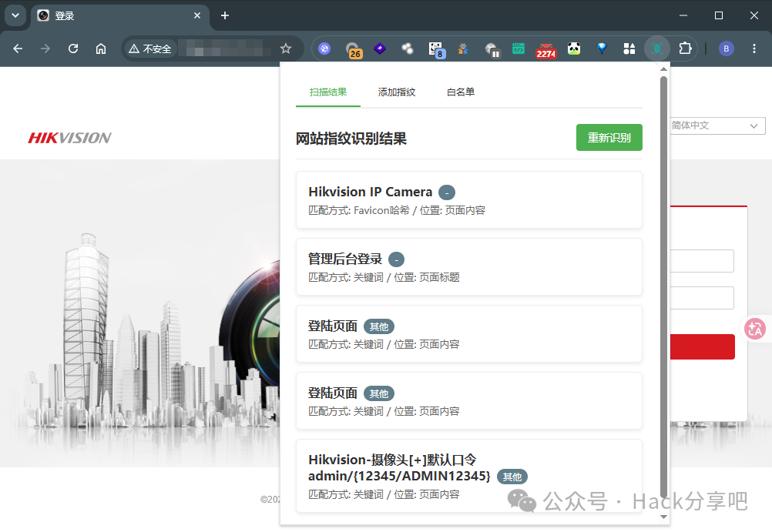Open the browser home page

(101, 49)
